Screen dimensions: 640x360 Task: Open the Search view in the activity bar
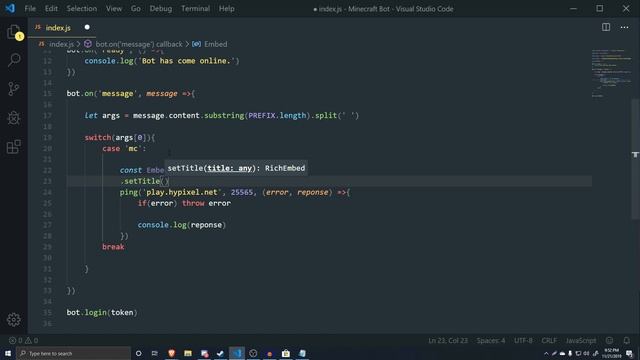14,60
